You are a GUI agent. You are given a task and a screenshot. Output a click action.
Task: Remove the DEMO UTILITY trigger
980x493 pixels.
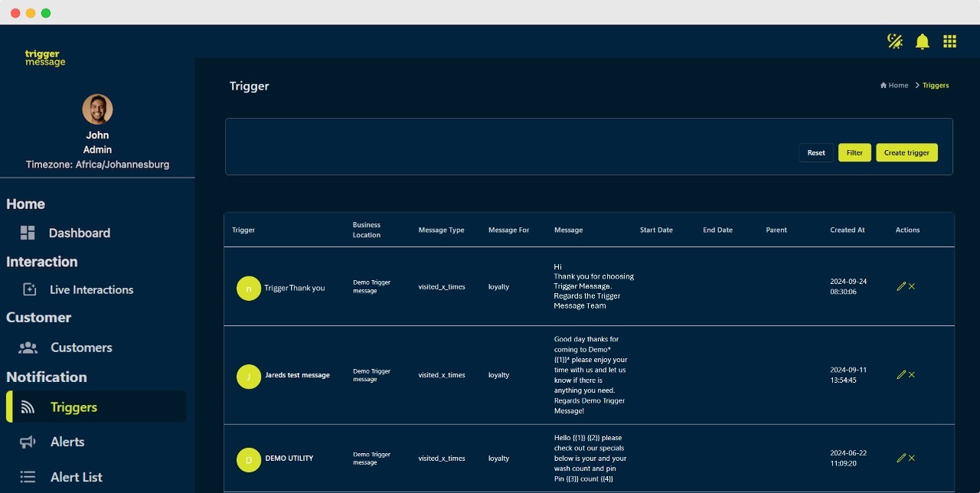click(912, 459)
